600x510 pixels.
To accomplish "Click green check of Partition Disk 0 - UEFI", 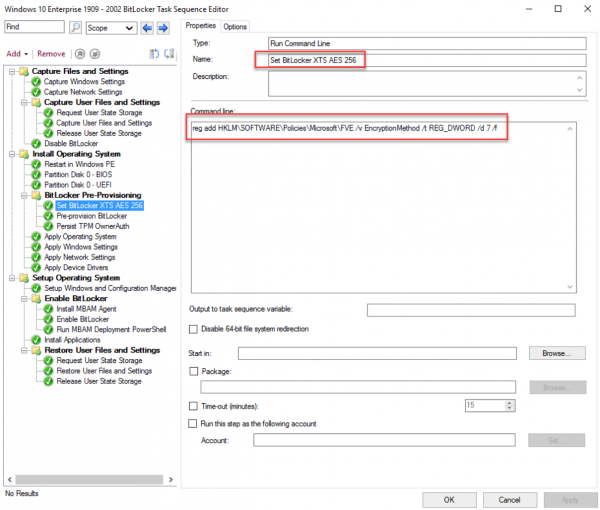I will click(36, 185).
